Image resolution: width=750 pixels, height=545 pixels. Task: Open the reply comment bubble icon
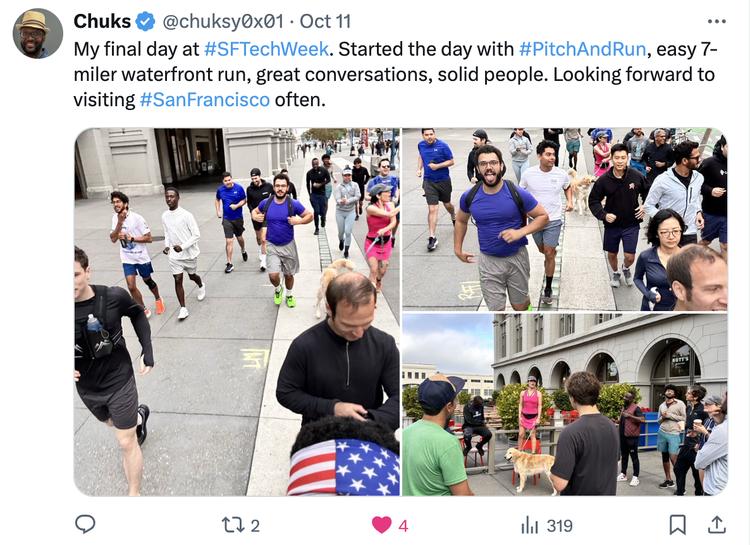(85, 524)
